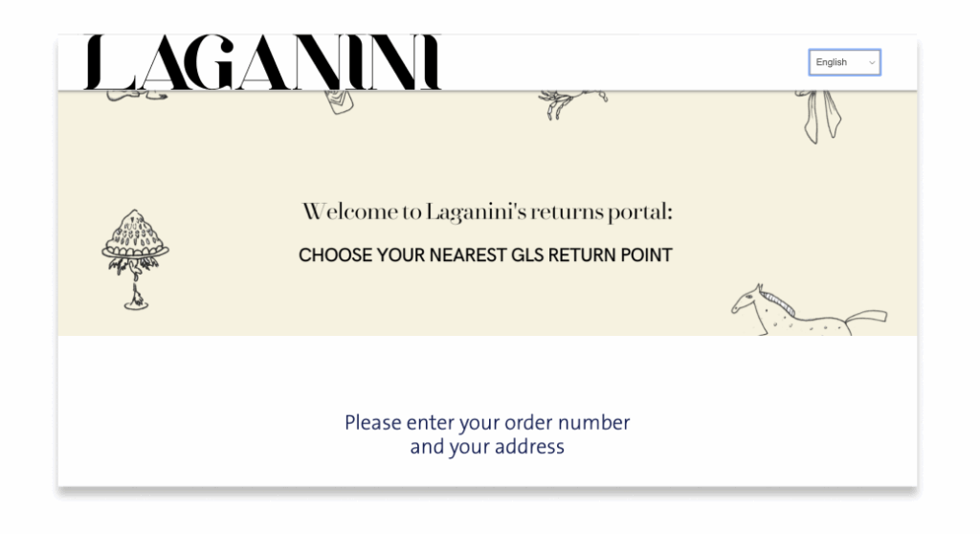The height and width of the screenshot is (534, 980).
Task: Click the cake stand illustration
Action: pyautogui.click(x=135, y=258)
